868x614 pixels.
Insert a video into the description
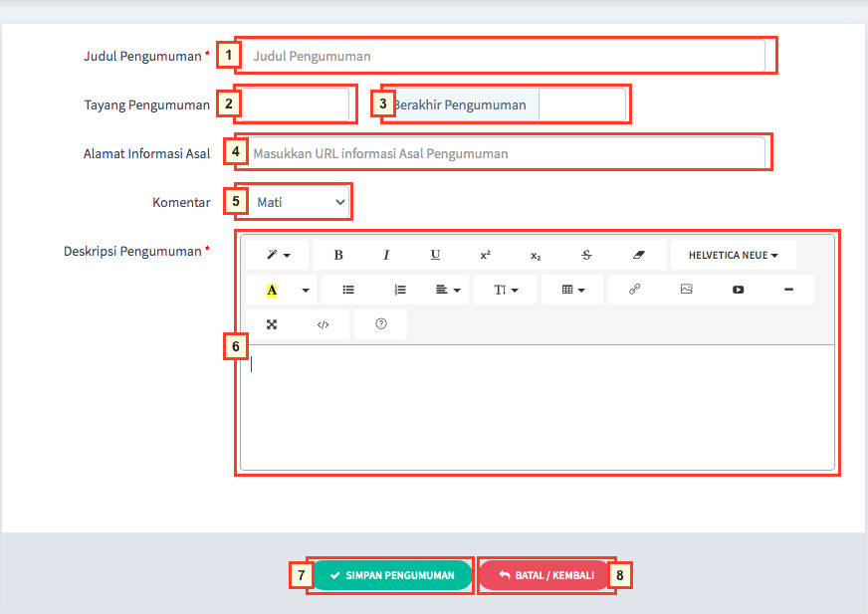click(x=738, y=290)
